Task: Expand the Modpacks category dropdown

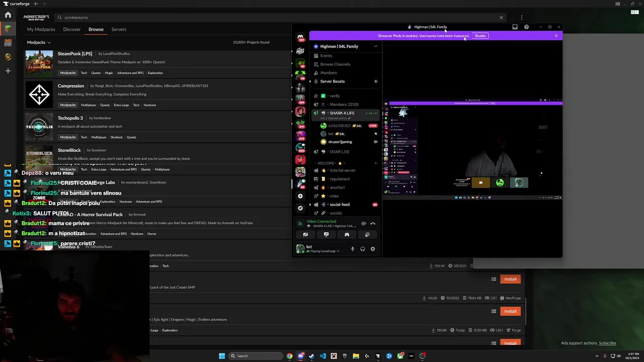Action: [39, 42]
